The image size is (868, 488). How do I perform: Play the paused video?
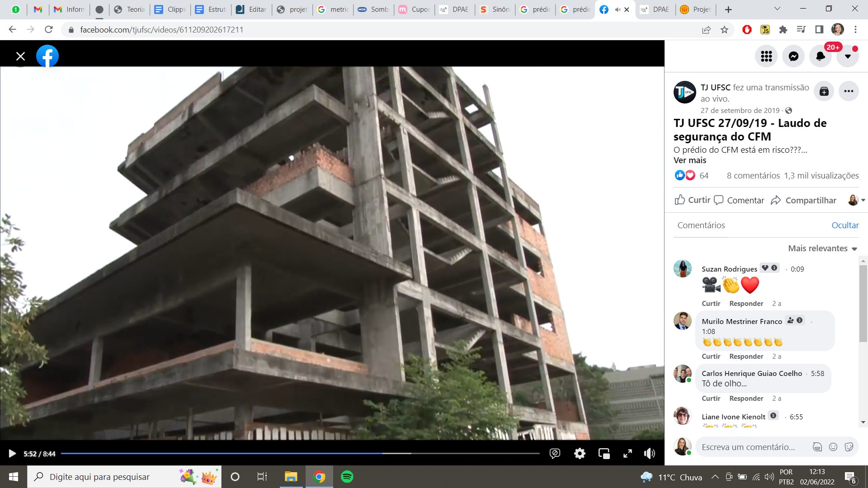pos(12,454)
